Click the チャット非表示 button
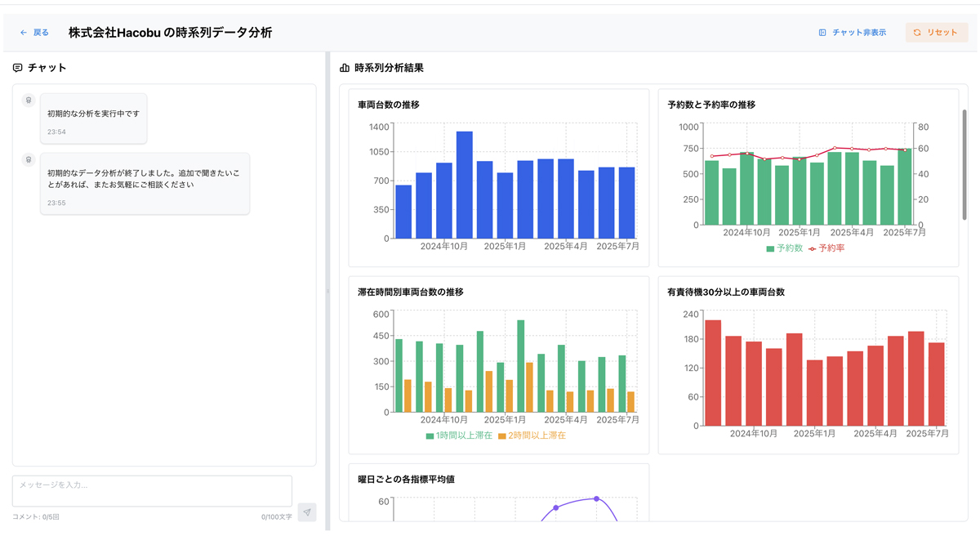The height and width of the screenshot is (536, 980). [853, 33]
